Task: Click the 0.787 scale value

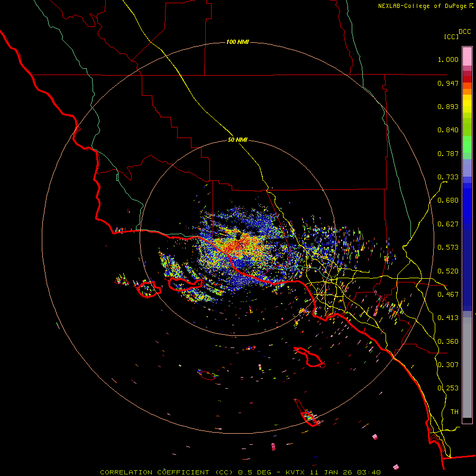Action: (448, 153)
